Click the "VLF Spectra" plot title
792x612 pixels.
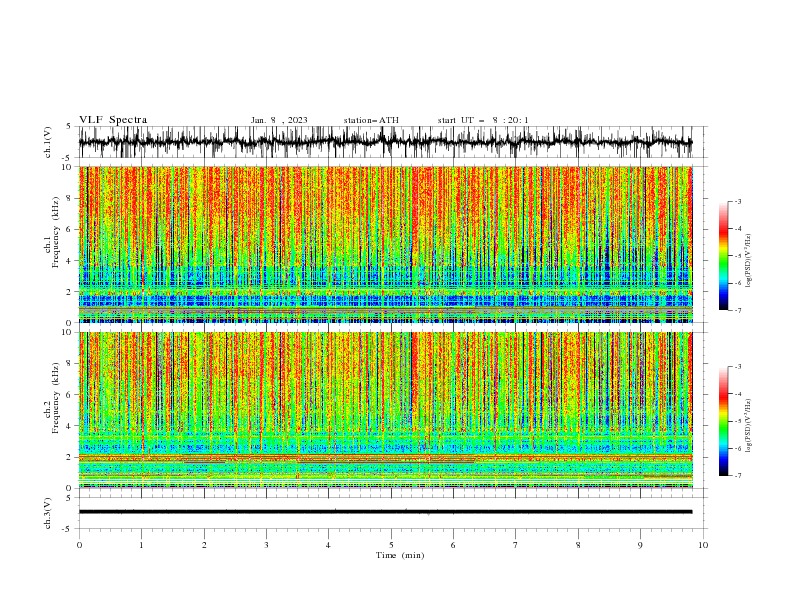[x=113, y=120]
